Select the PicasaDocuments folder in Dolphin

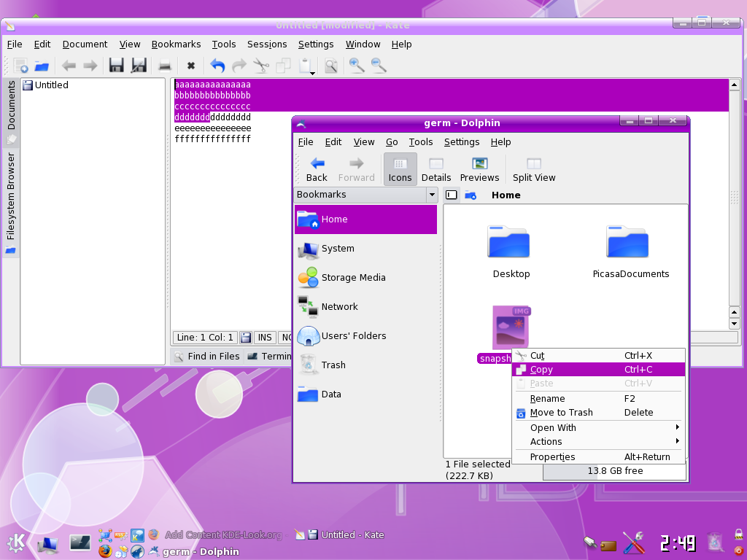click(627, 242)
